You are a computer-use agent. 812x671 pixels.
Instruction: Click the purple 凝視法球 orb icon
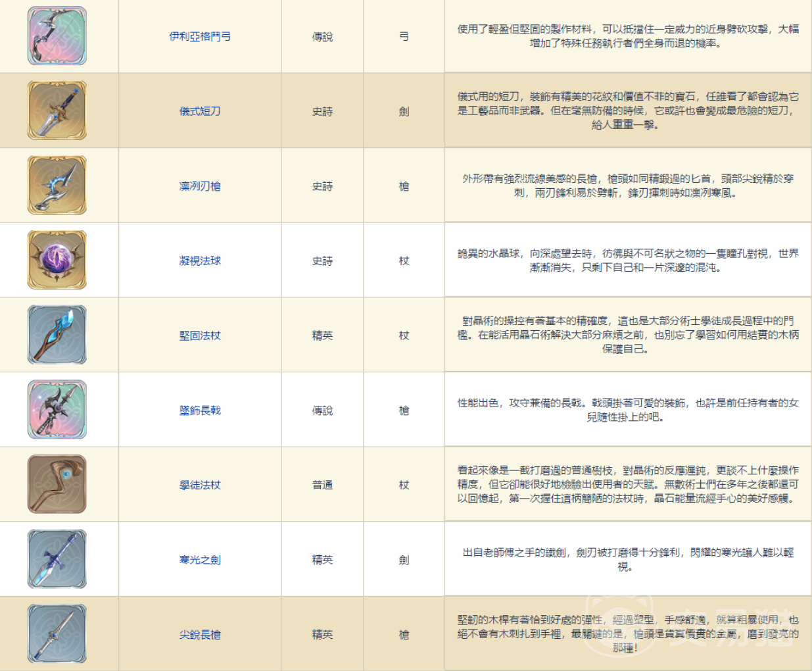coord(57,260)
